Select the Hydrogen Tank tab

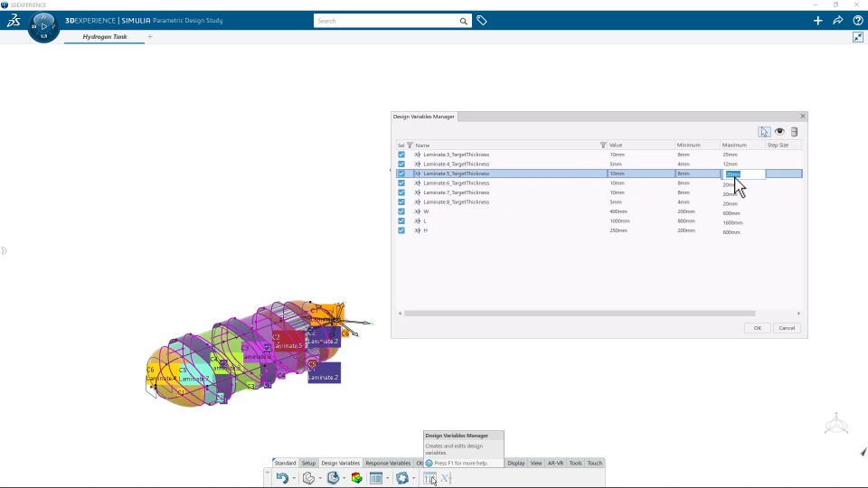click(105, 37)
